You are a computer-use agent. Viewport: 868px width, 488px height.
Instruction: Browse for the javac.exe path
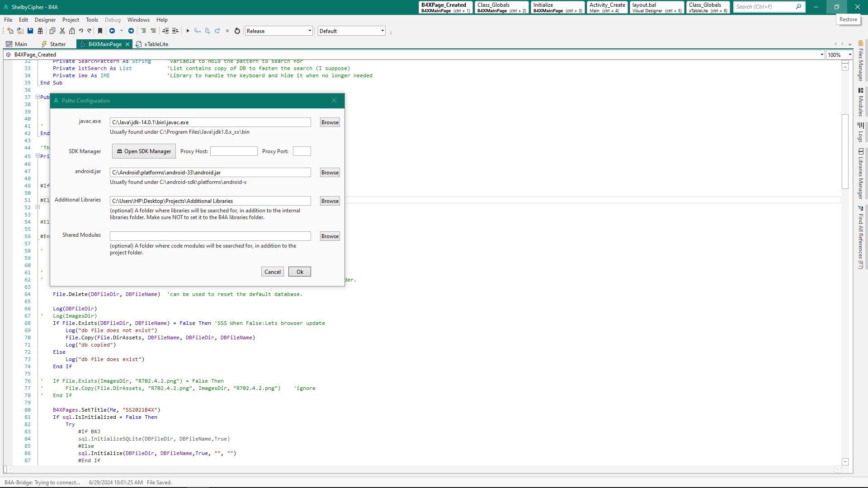click(x=330, y=122)
